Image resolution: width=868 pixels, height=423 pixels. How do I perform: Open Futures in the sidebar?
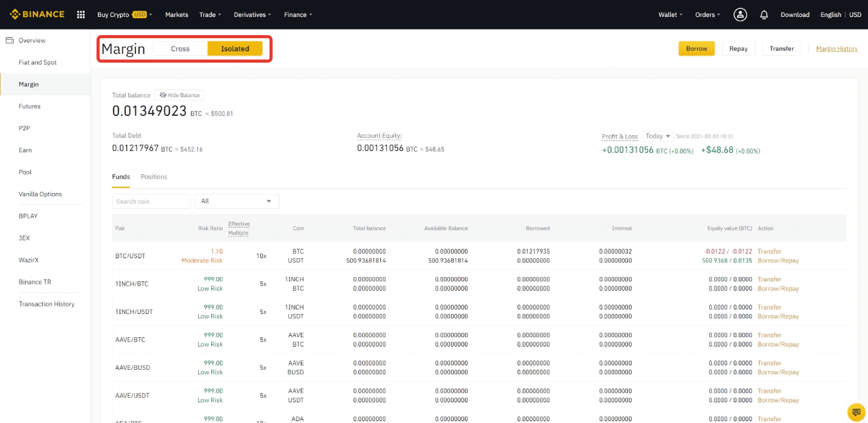29,107
